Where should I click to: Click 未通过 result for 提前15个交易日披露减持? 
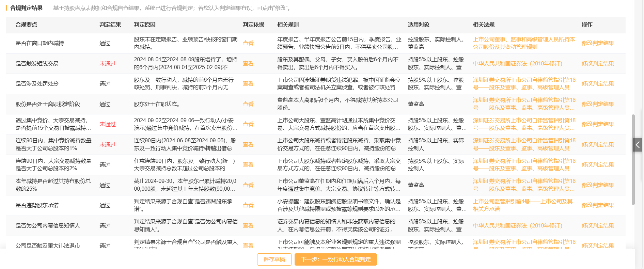click(x=108, y=124)
